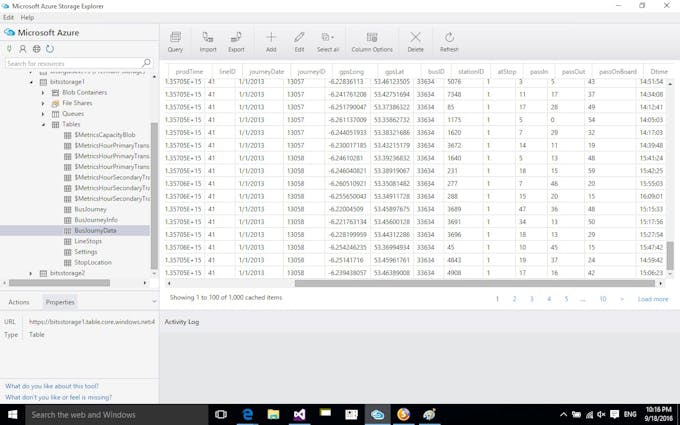This screenshot has width=680, height=425.
Task: Select the BusJourneyInfo table
Action: [x=95, y=220]
